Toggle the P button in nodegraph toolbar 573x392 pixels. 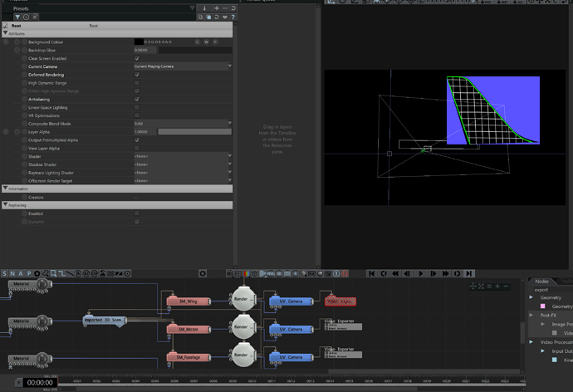pos(28,273)
